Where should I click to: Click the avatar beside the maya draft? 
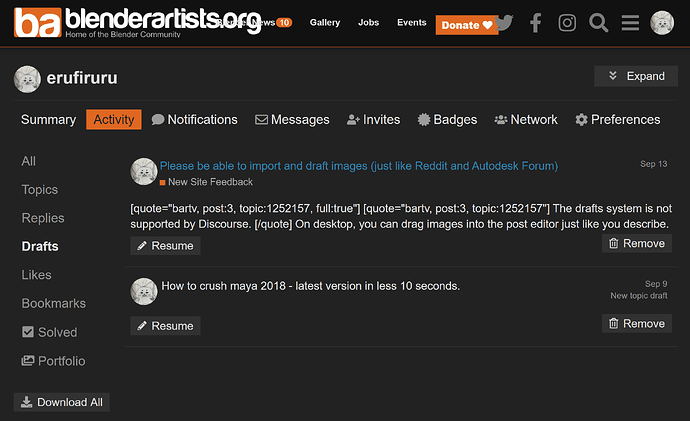[x=144, y=291]
